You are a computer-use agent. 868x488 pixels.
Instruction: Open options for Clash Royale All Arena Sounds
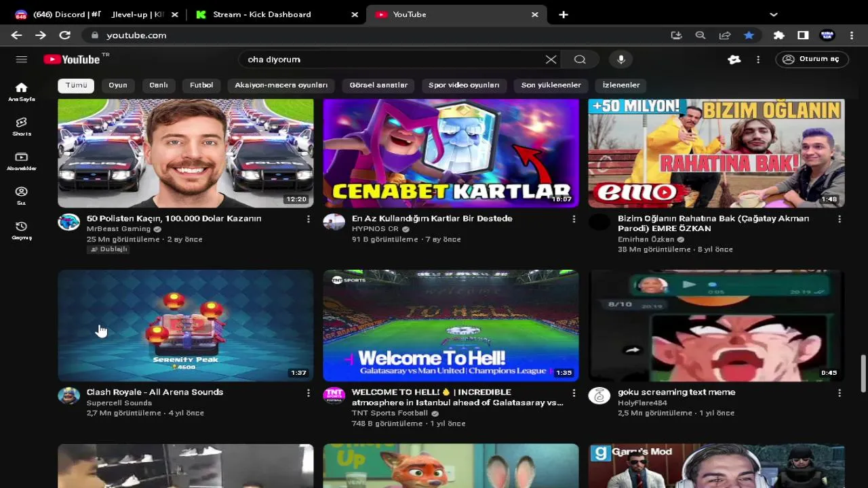click(x=308, y=392)
